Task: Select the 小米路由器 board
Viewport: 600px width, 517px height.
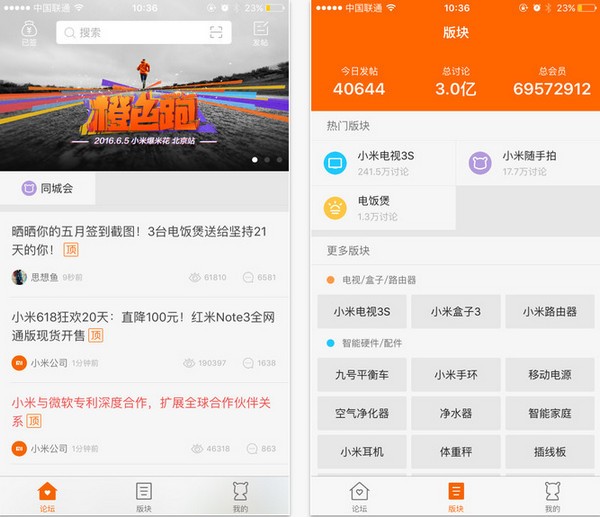Action: pos(550,312)
